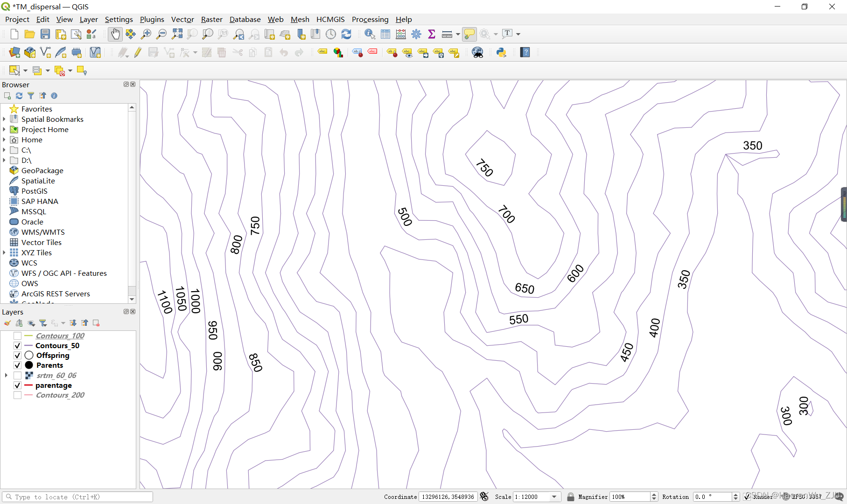The image size is (847, 504).
Task: Select the Pan Map hand tool
Action: tap(115, 34)
